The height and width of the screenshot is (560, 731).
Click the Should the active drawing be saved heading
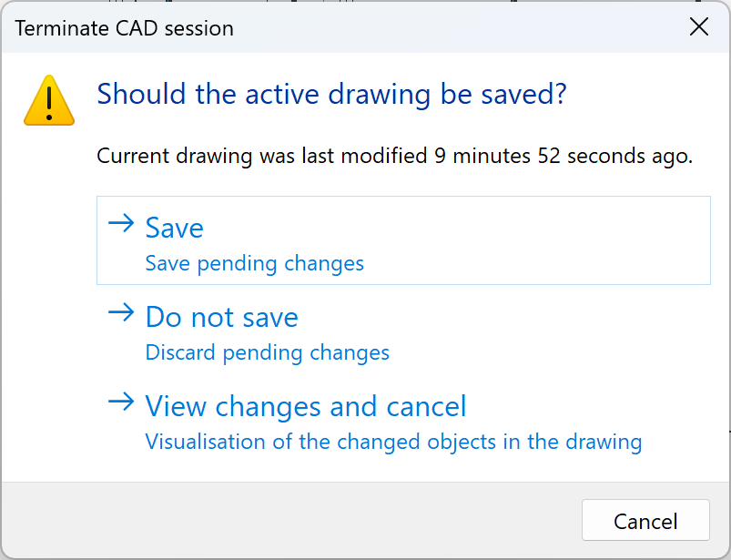(x=331, y=94)
